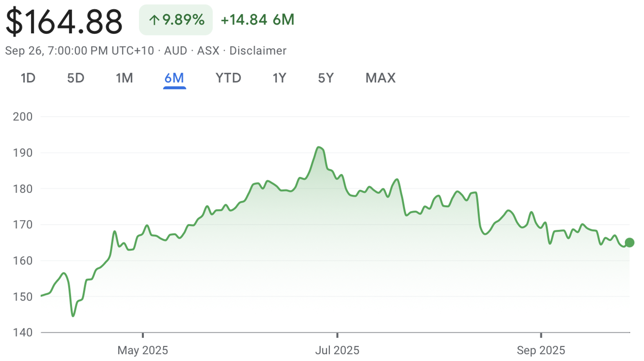Click the Jul 2025 axis label

click(x=337, y=350)
